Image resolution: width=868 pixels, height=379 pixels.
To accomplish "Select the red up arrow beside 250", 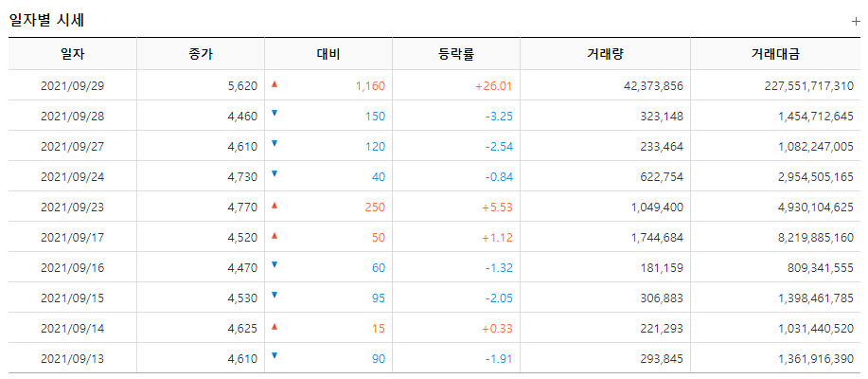I will tap(274, 206).
